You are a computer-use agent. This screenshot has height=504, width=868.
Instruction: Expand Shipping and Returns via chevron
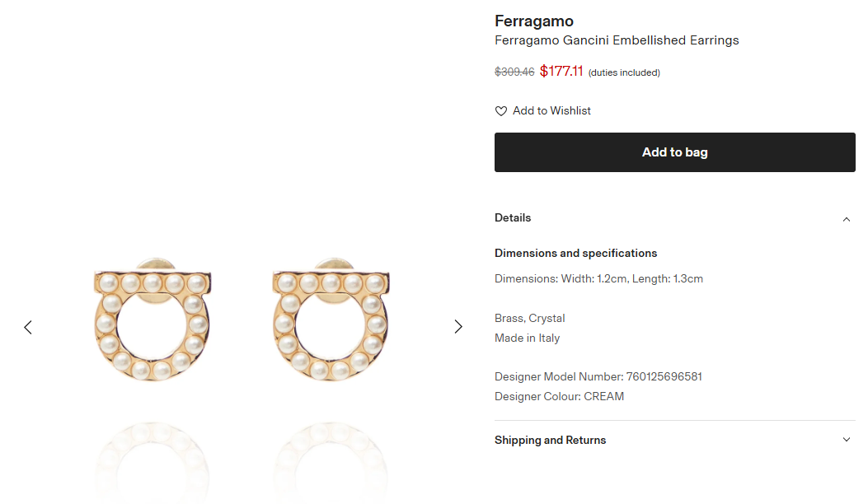tap(846, 440)
